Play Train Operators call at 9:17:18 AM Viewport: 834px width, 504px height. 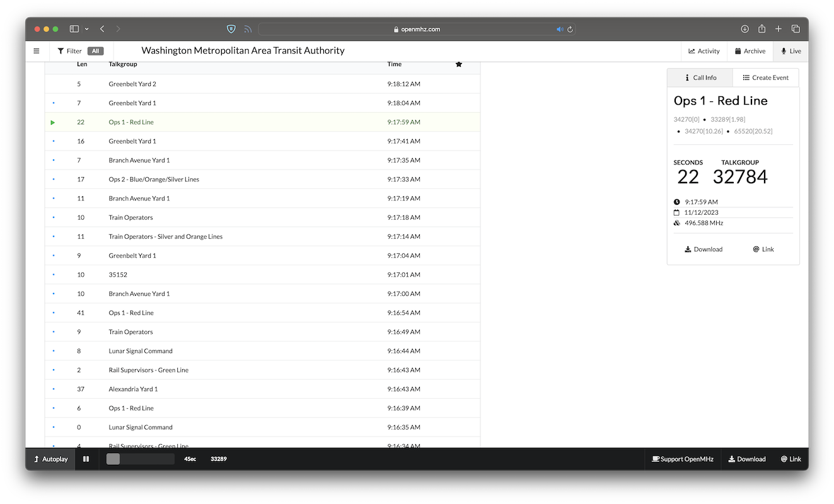(x=262, y=217)
